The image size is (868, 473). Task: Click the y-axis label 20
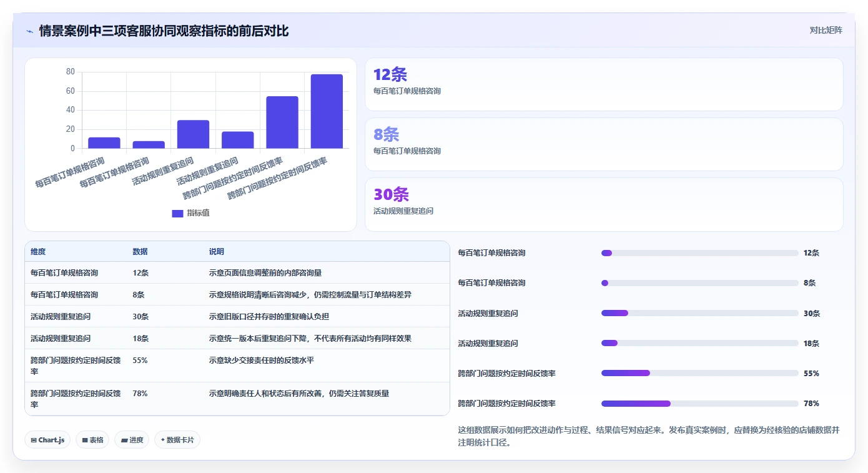pyautogui.click(x=70, y=129)
